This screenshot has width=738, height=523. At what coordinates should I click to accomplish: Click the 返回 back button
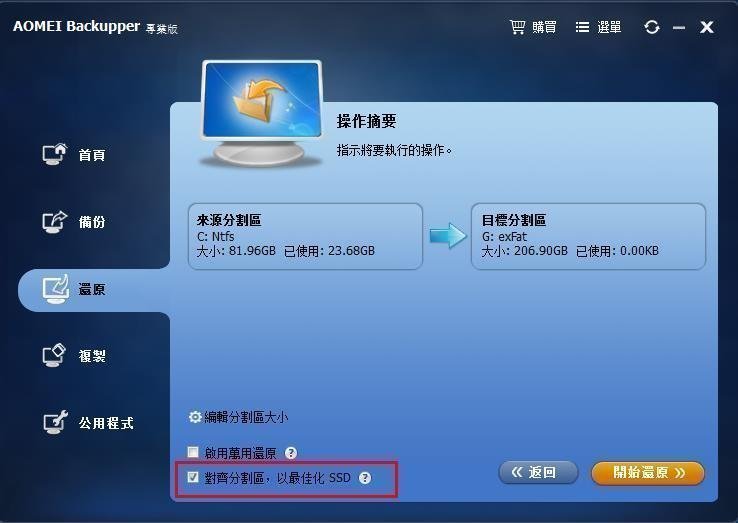point(538,472)
